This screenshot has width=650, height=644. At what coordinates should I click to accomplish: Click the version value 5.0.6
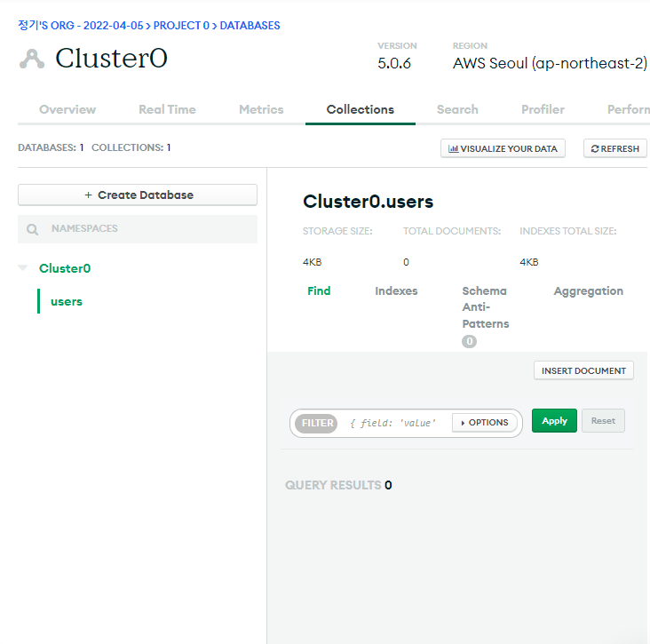(x=393, y=63)
